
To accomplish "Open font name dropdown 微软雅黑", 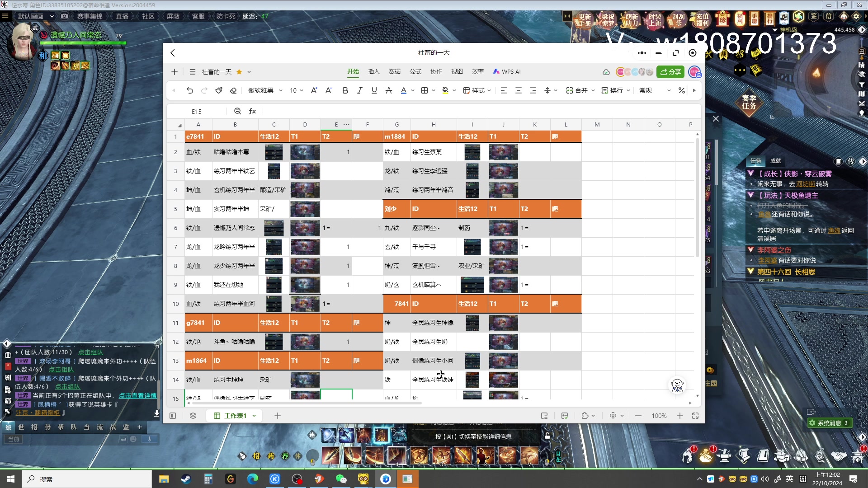I will click(x=265, y=90).
